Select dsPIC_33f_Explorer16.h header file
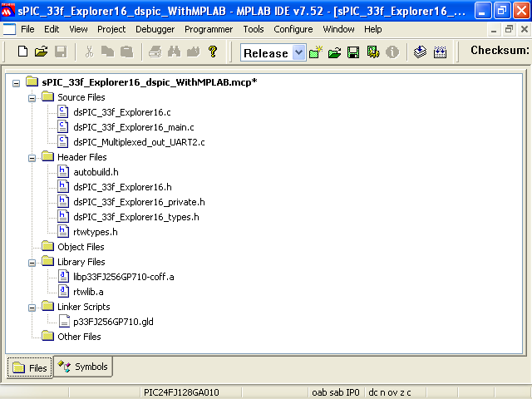 click(x=122, y=187)
